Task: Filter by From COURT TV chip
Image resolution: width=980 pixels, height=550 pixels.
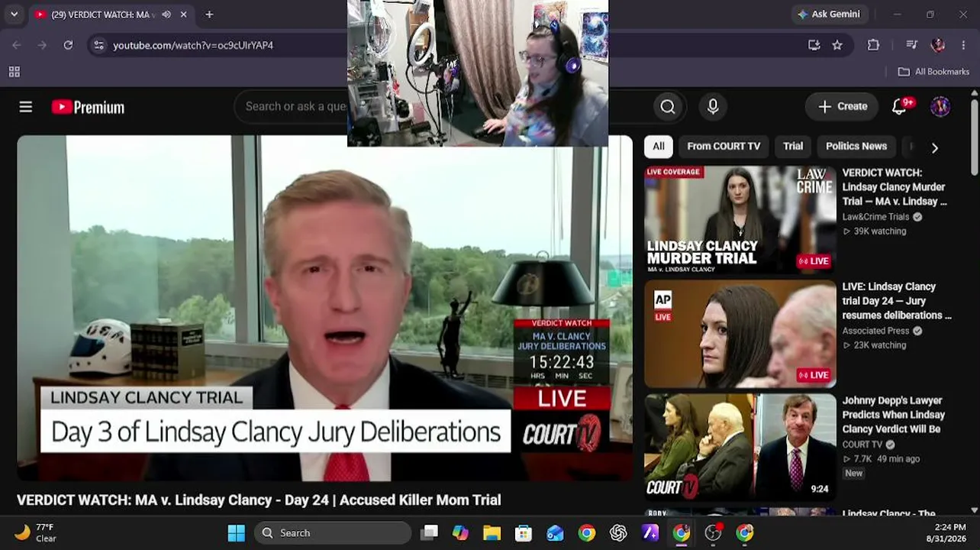Action: pyautogui.click(x=724, y=147)
